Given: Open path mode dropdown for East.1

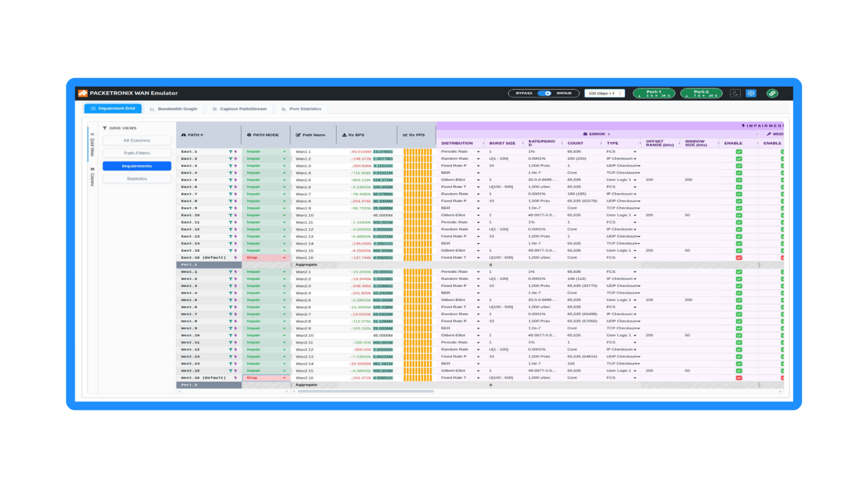Looking at the screenshot, I should (284, 152).
